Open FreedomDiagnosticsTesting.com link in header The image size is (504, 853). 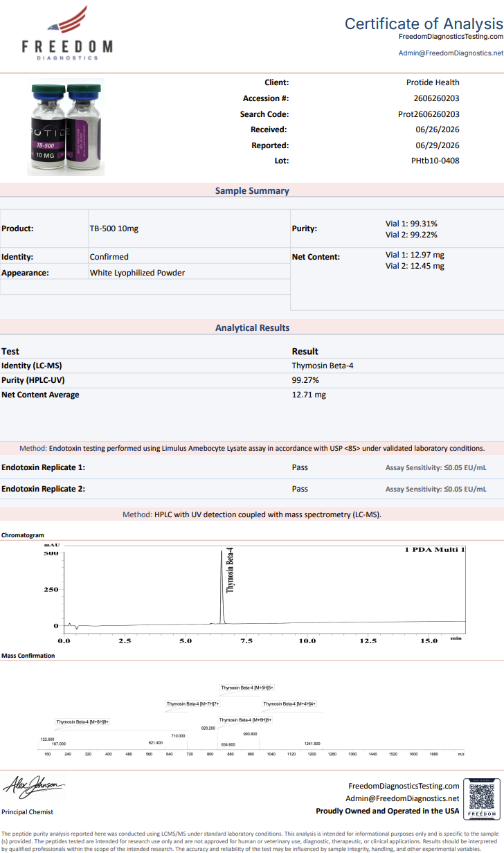coord(451,36)
